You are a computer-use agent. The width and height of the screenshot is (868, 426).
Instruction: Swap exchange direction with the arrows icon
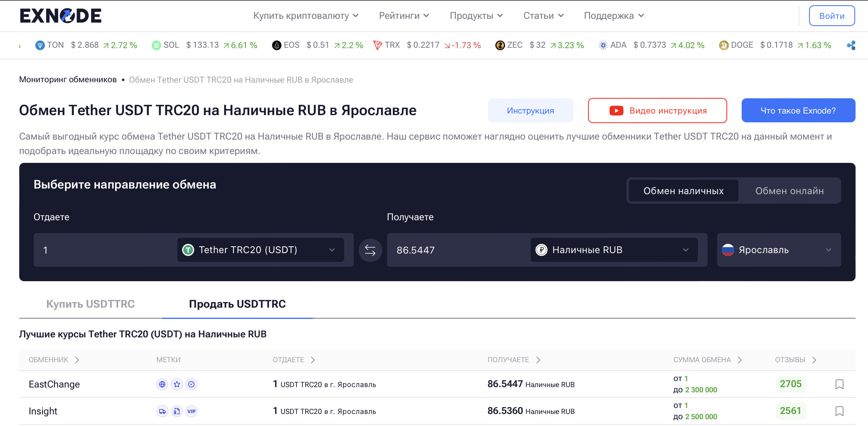[x=370, y=250]
